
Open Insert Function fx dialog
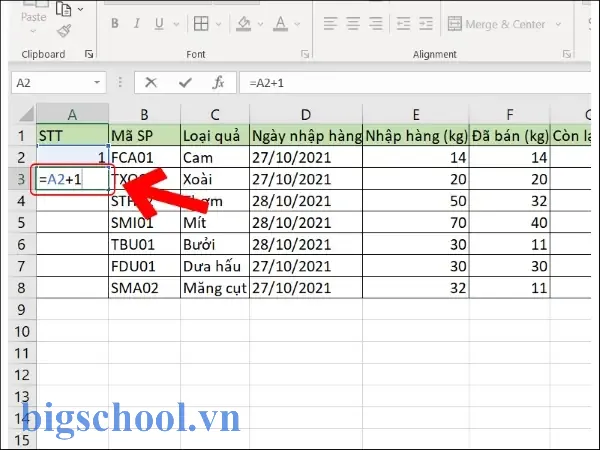(x=218, y=82)
